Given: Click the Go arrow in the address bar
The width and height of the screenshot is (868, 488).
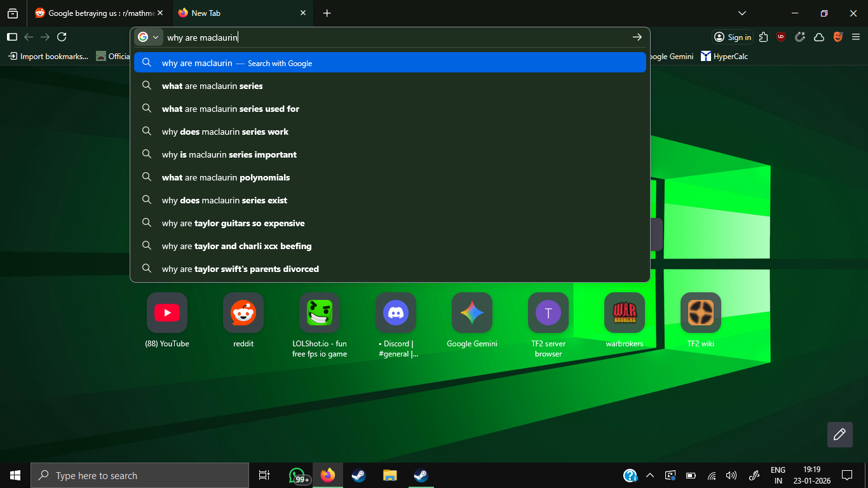Looking at the screenshot, I should coord(637,37).
